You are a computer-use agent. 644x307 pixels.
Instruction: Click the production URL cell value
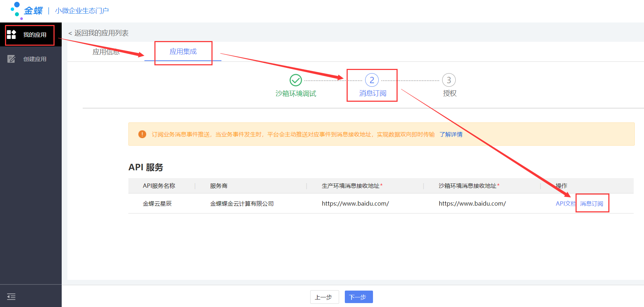pyautogui.click(x=355, y=203)
